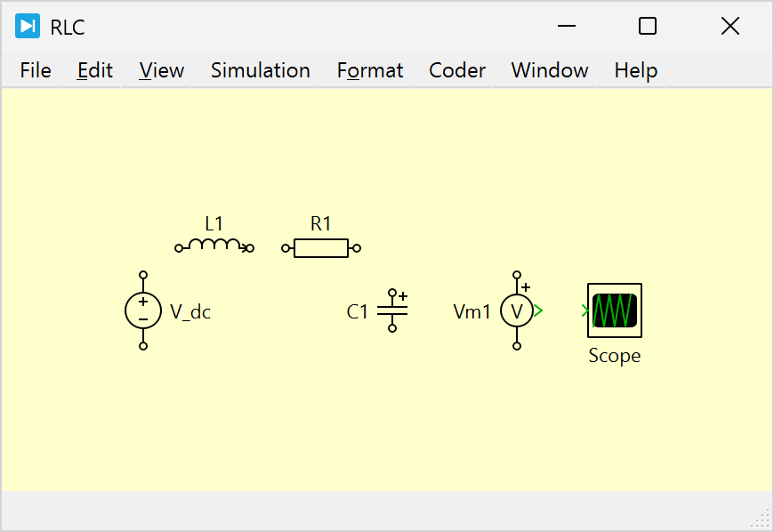This screenshot has height=532, width=774.
Task: Open the Coder menu
Action: coord(457,70)
